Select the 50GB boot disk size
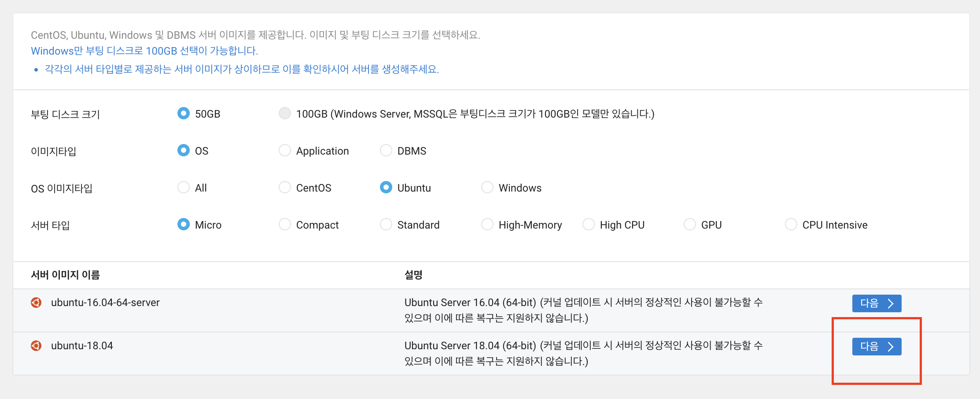Image resolution: width=980 pixels, height=399 pixels. tap(184, 114)
